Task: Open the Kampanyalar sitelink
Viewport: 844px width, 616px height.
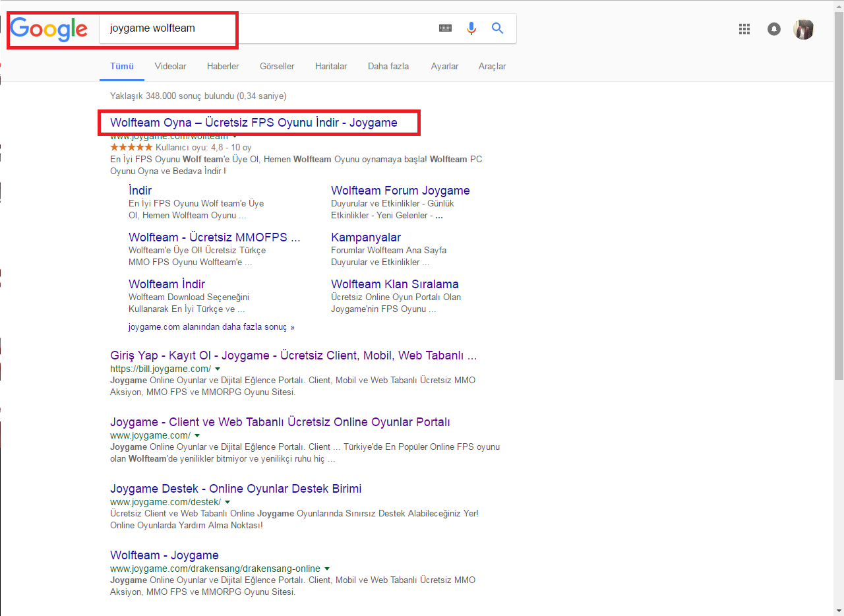Action: point(366,237)
